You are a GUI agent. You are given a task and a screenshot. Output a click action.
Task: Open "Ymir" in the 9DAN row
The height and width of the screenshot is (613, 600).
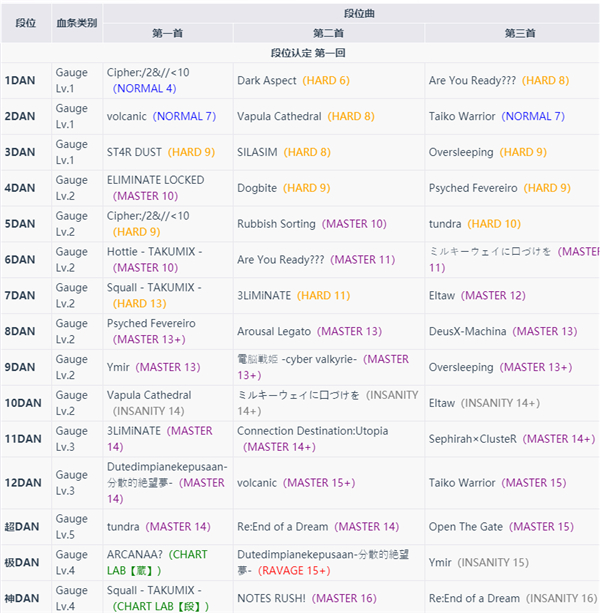(119, 367)
